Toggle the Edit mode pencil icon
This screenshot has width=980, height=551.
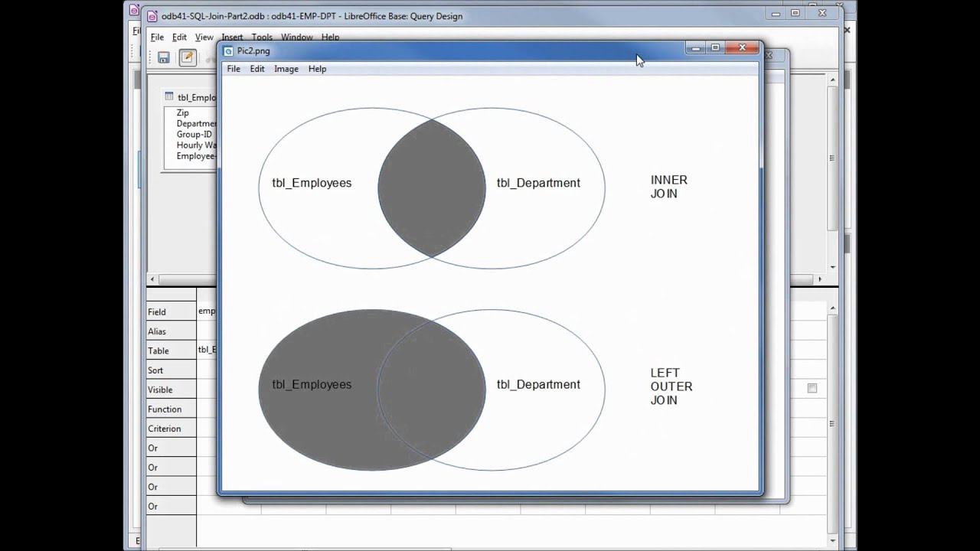coord(188,57)
